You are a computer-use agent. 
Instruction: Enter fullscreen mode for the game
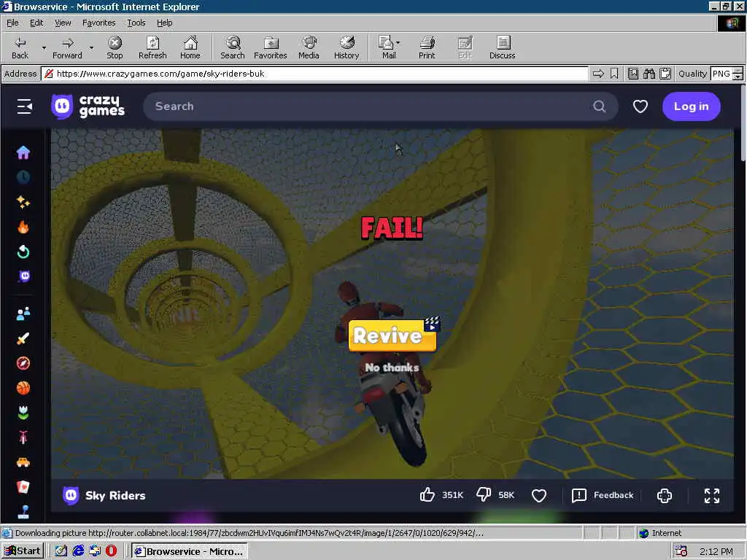(x=712, y=495)
